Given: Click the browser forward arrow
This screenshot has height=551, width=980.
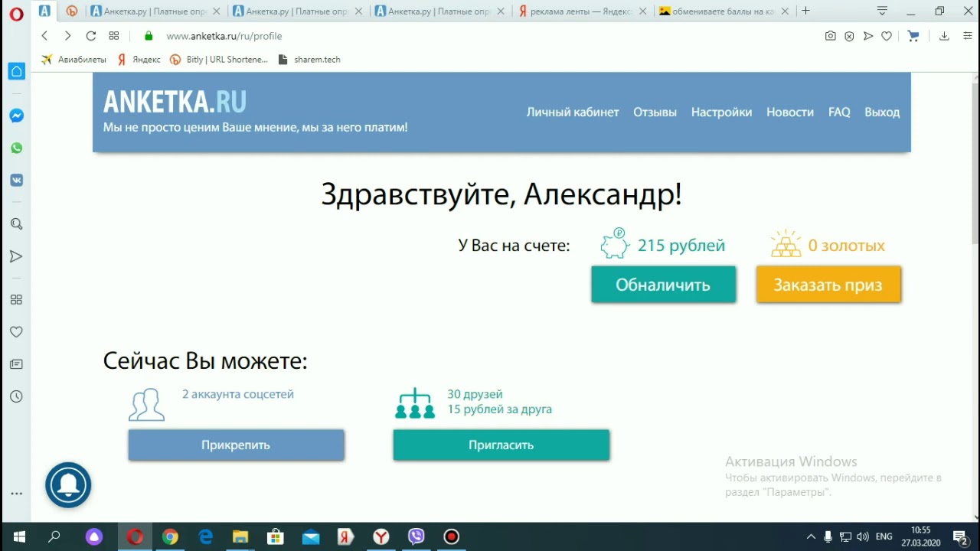Looking at the screenshot, I should coord(67,36).
